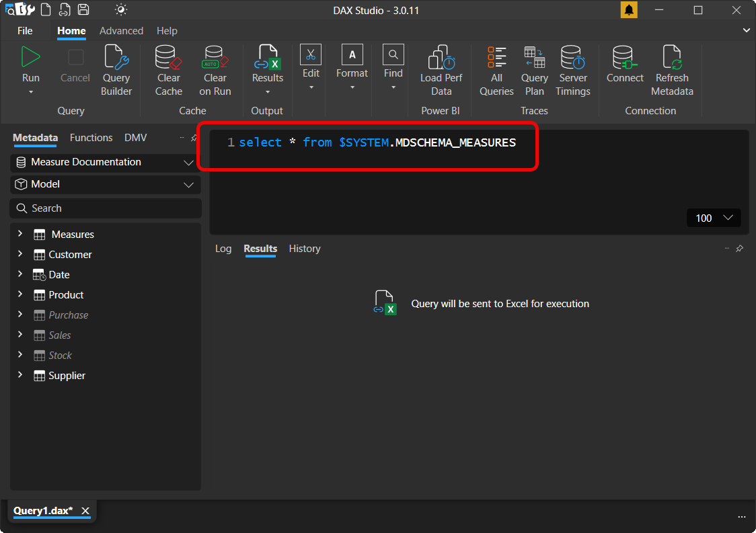The height and width of the screenshot is (533, 756).
Task: Toggle the All Queries trace
Action: tap(496, 71)
